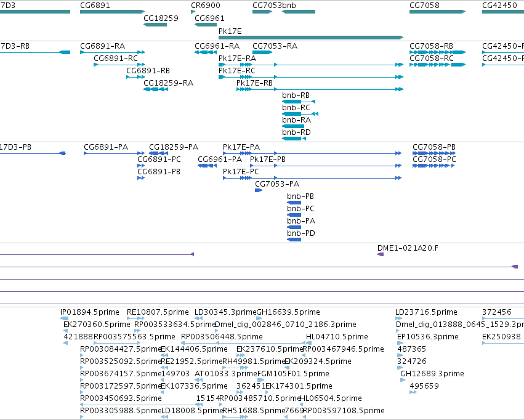
Task: Open protein CG6961-PA label
Action: 220,160
